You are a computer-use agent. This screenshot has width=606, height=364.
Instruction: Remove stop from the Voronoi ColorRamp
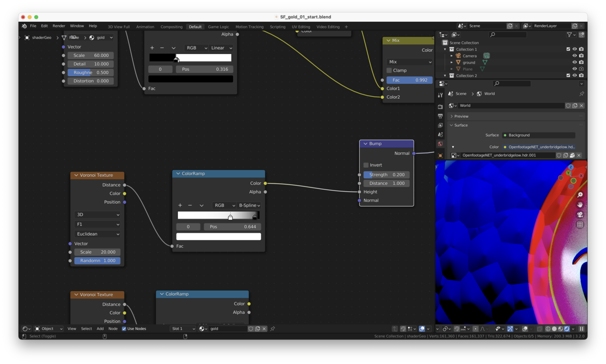coord(190,205)
